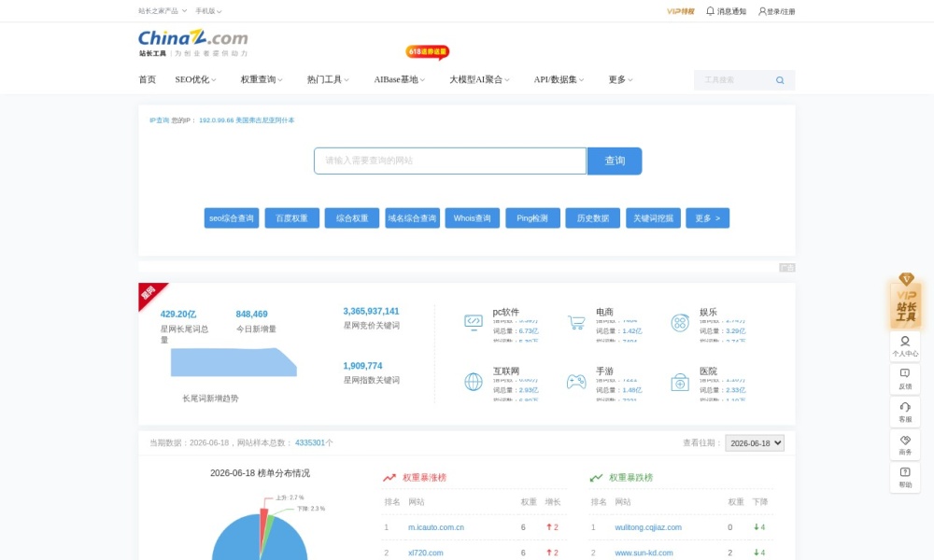This screenshot has width=934, height=560.
Task: Click the 工具搜索 search field
Action: pos(736,80)
